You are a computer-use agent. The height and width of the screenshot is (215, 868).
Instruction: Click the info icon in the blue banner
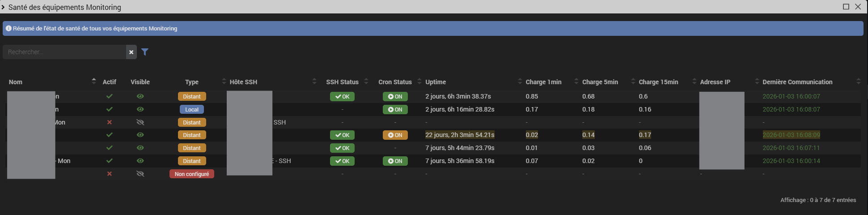click(8, 28)
